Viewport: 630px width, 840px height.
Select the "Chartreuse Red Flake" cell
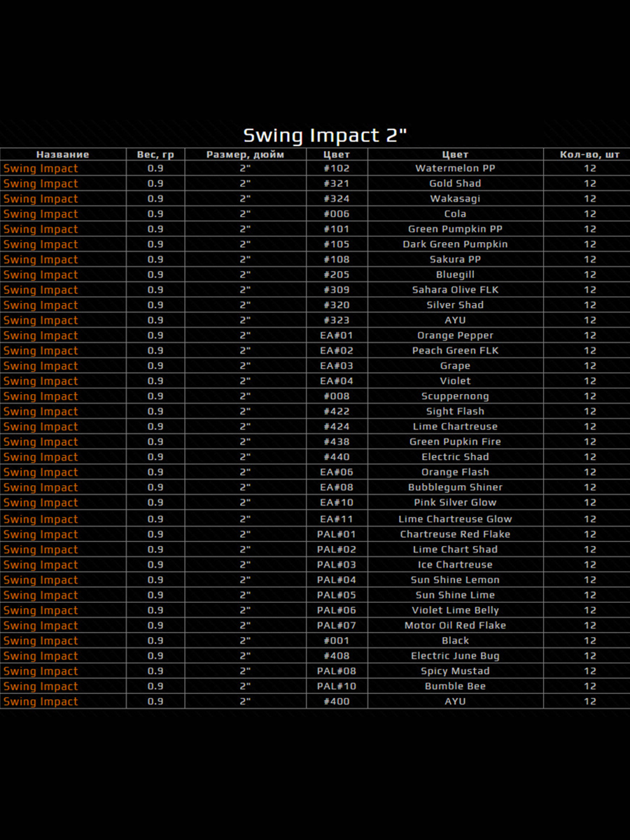(455, 534)
